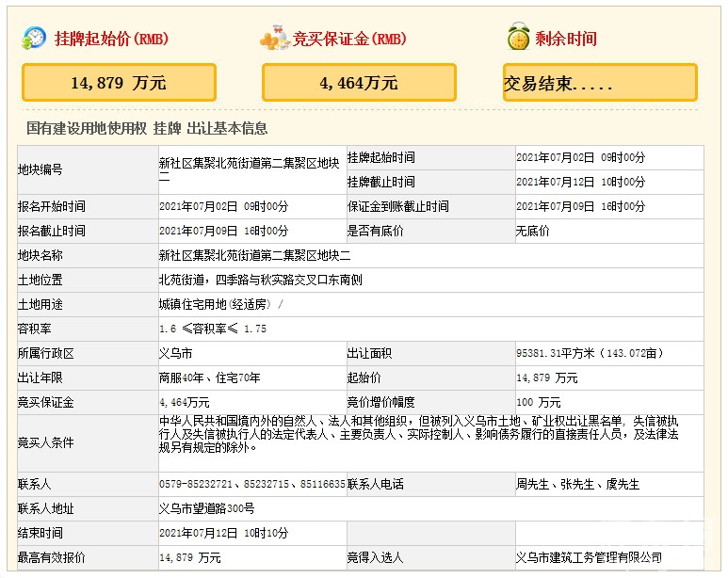The image size is (728, 578).
Task: Click the 城镇住宅用地(经适房) land use value
Action: click(220, 304)
